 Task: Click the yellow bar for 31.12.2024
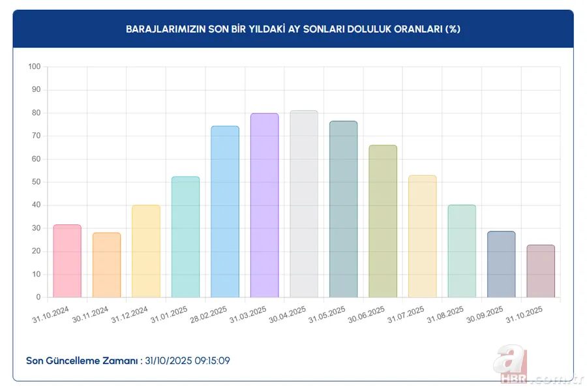(x=146, y=251)
